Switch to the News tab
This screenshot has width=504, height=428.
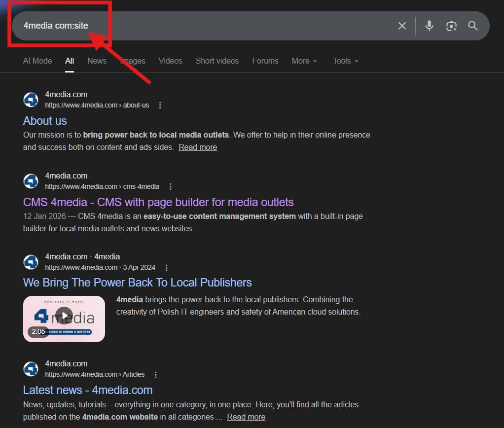97,61
